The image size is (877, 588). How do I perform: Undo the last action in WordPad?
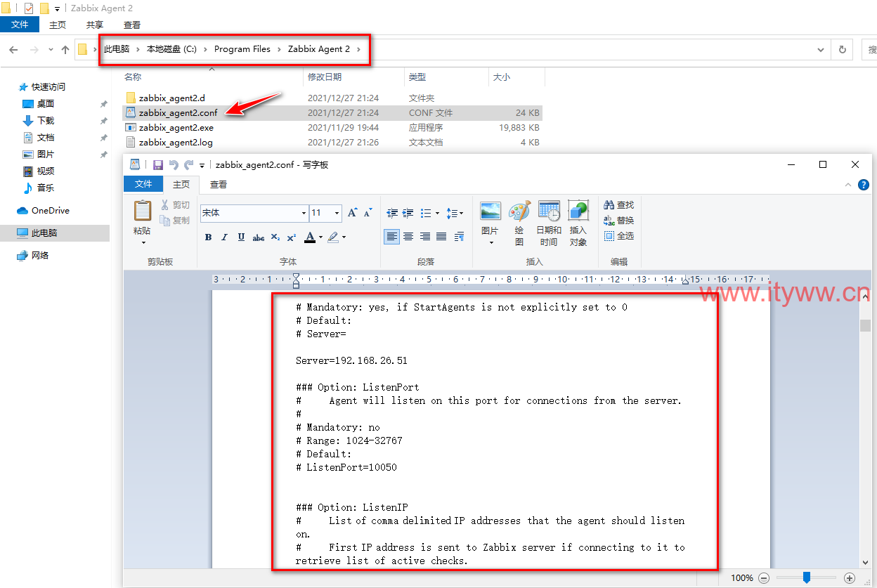(x=174, y=165)
